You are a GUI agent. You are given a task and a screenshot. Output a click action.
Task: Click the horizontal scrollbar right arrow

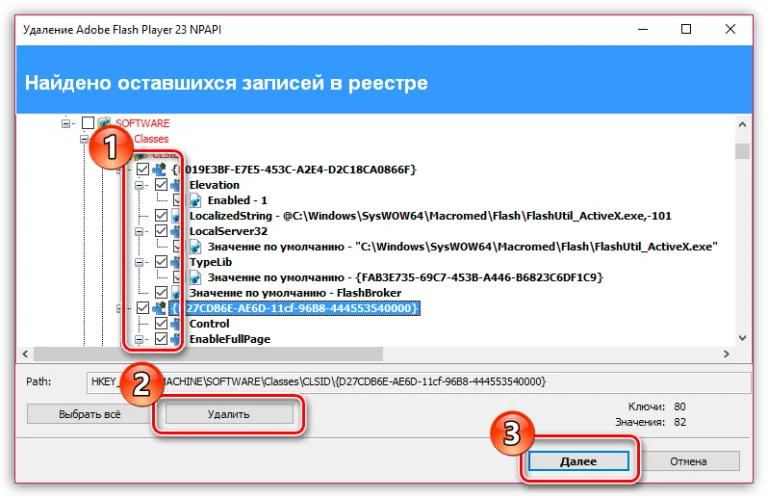click(726, 354)
